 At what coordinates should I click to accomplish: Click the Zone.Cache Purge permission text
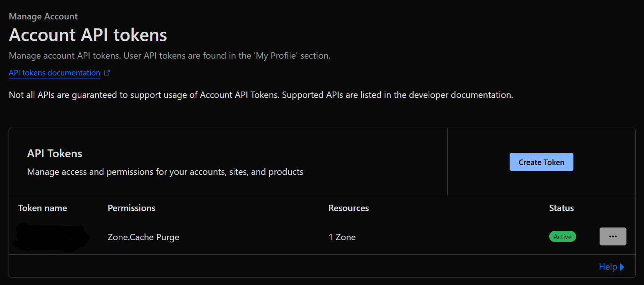pyautogui.click(x=143, y=237)
